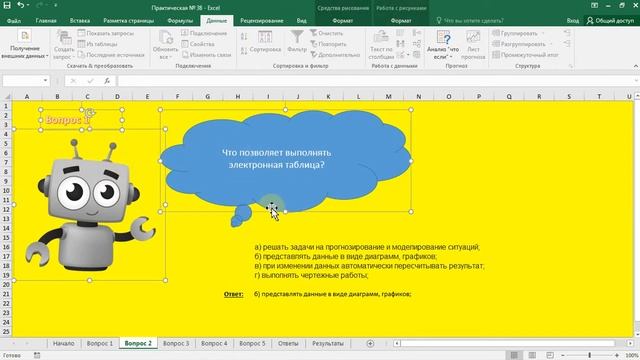Switch to the Начало sheet tab

(64, 343)
